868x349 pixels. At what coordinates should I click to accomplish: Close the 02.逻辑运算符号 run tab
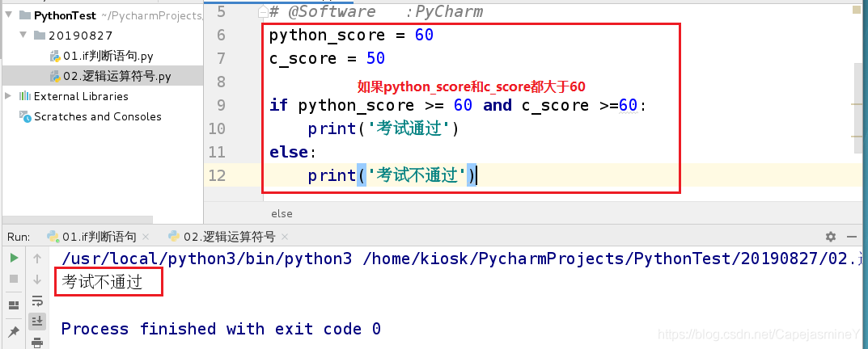pos(285,237)
